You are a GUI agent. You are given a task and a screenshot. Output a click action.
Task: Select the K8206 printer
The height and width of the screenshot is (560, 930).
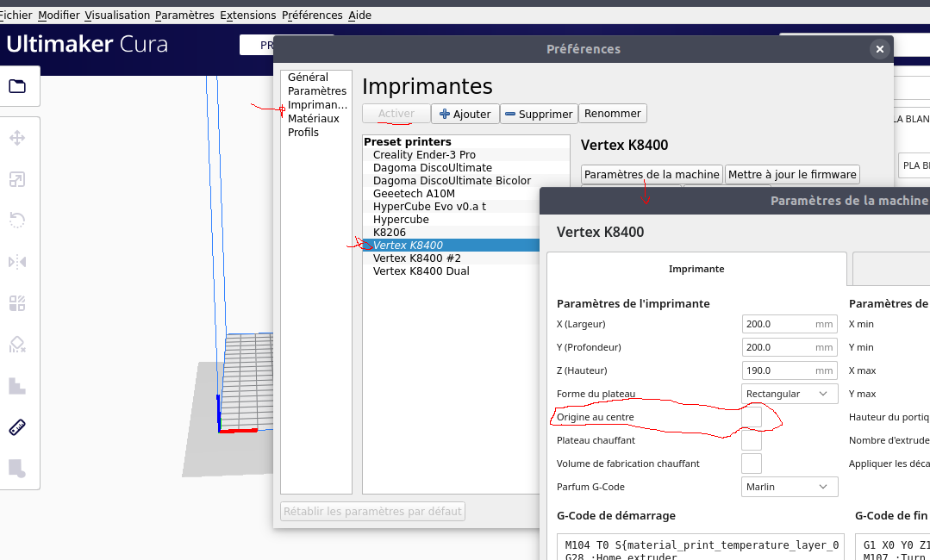[x=452, y=233]
